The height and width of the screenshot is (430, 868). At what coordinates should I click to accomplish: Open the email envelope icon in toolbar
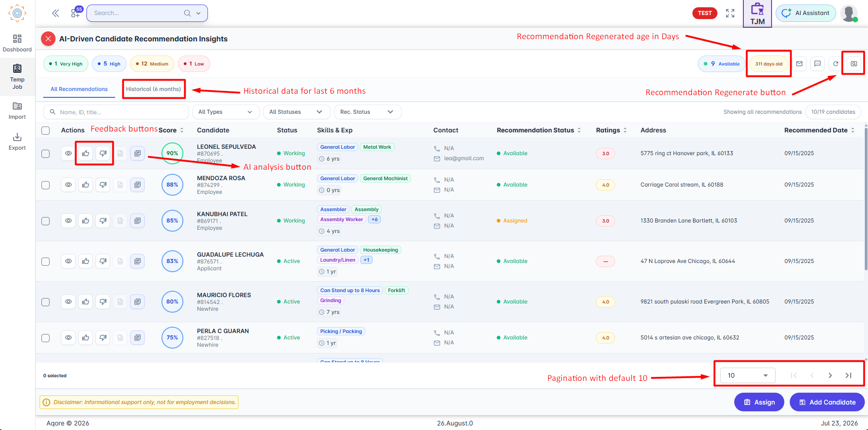tap(799, 64)
